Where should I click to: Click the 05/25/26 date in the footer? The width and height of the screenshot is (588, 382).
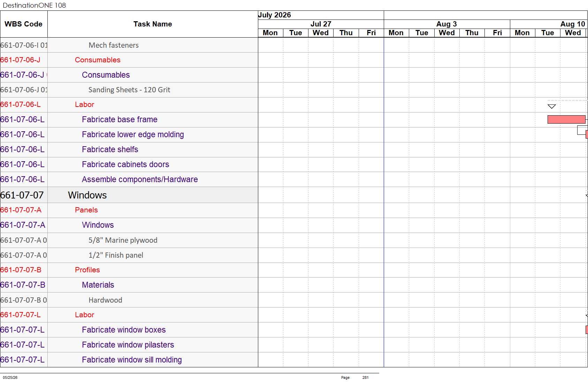[x=10, y=377]
